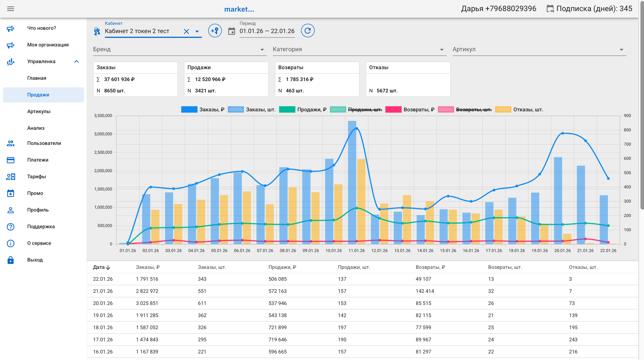
Task: Toggle Возвраты, шт. legend series
Action: (473, 110)
